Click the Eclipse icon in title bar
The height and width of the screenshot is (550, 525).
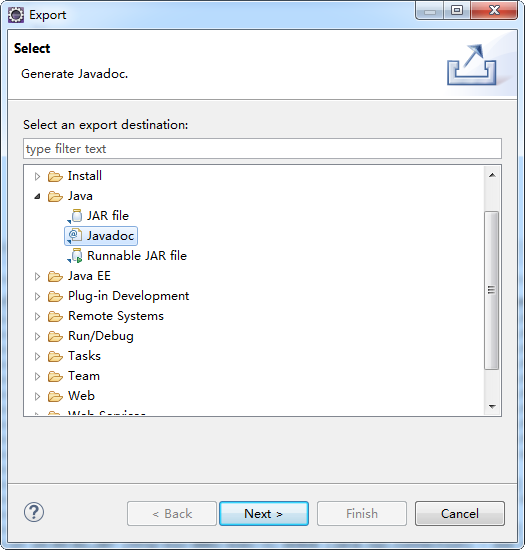click(x=16, y=15)
